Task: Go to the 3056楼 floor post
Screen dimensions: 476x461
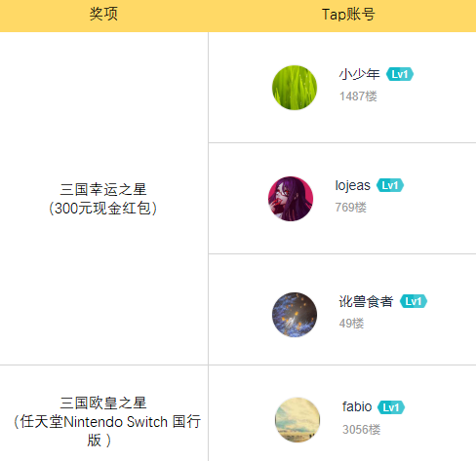Action: 361,430
